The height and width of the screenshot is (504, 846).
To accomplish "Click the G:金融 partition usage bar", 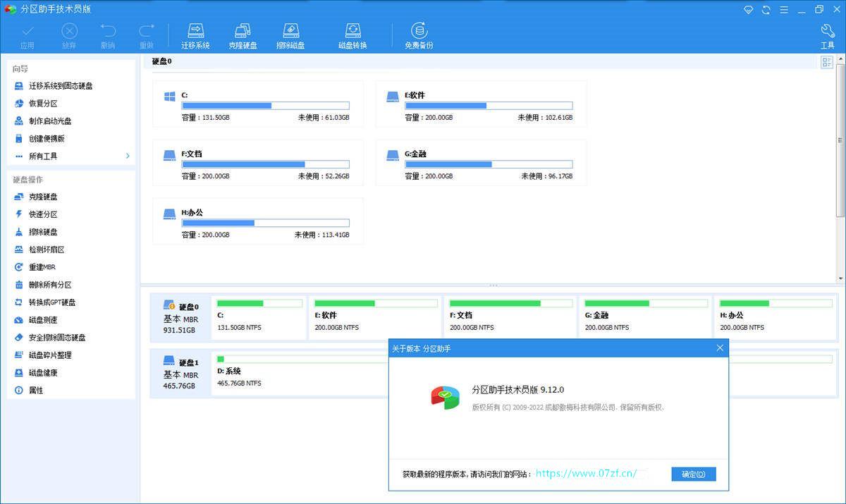I will pyautogui.click(x=488, y=164).
